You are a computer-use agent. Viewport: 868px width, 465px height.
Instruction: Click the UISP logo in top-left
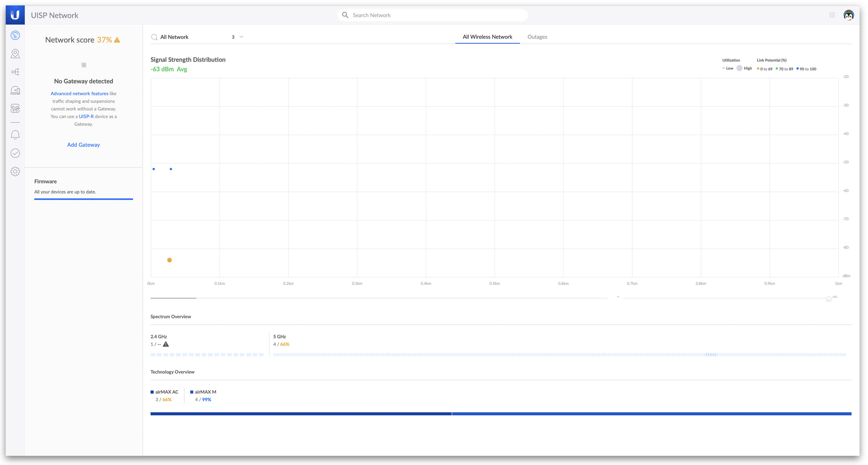pos(15,15)
